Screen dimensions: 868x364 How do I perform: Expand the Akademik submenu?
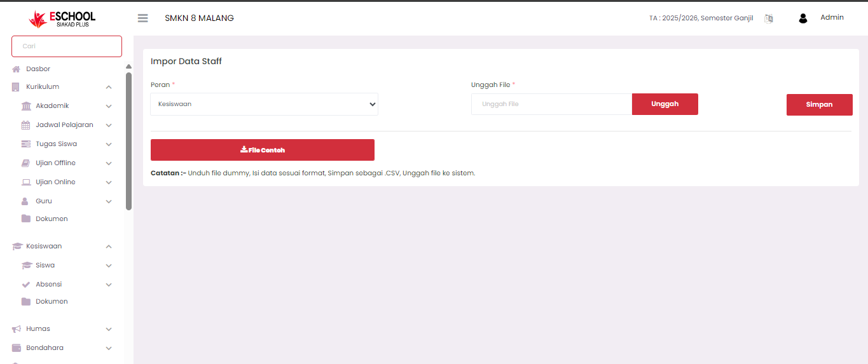pos(109,106)
